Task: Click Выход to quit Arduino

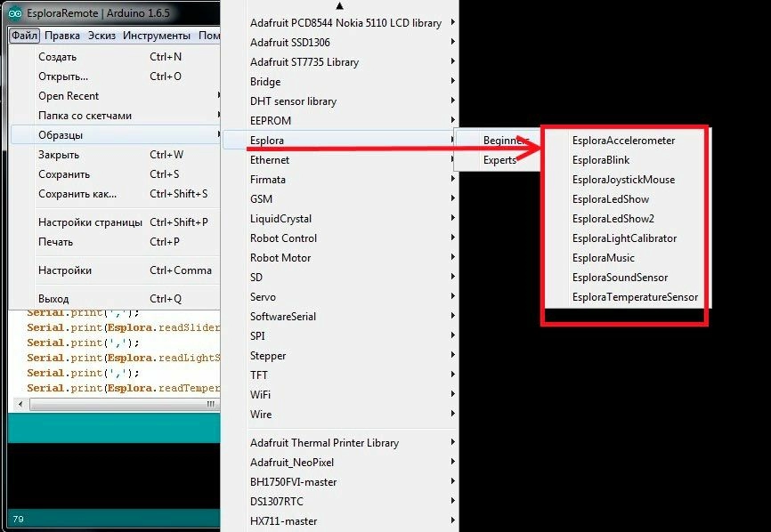Action: tap(53, 299)
